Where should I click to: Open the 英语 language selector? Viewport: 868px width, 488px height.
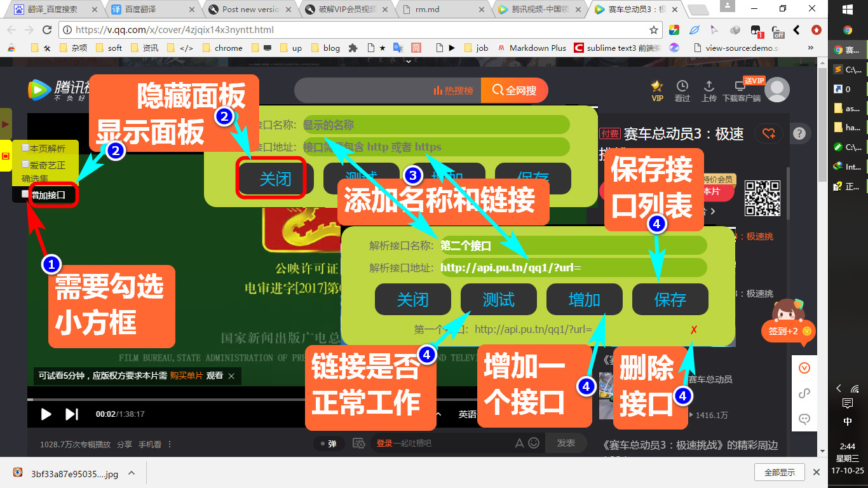pyautogui.click(x=468, y=414)
